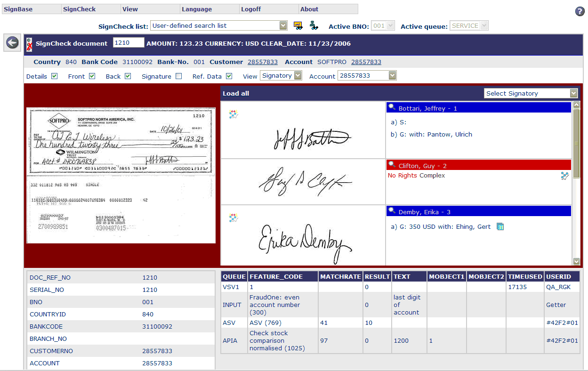Click calendar icon beside Ehing, Gert
588x371 pixels.
coord(500,227)
